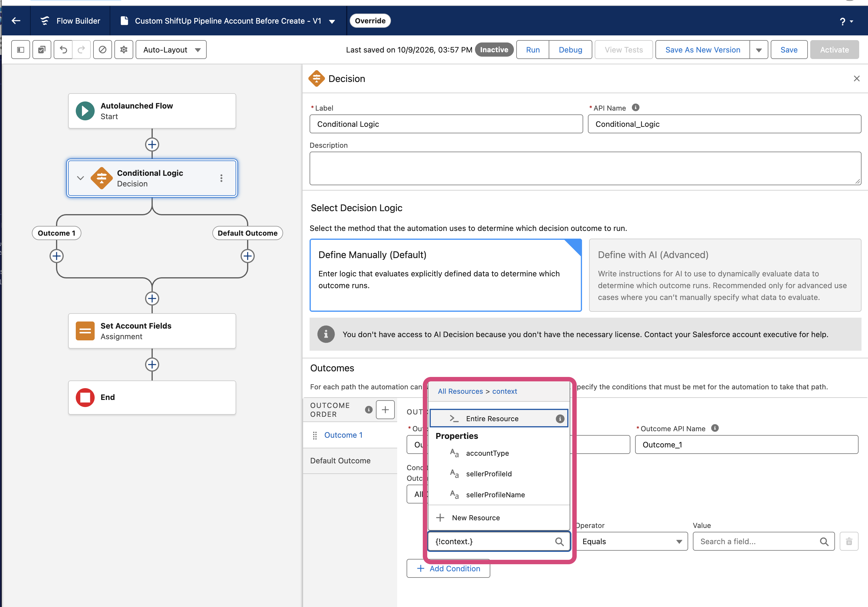Add element under Outcome 1 path
868x607 pixels.
click(57, 256)
